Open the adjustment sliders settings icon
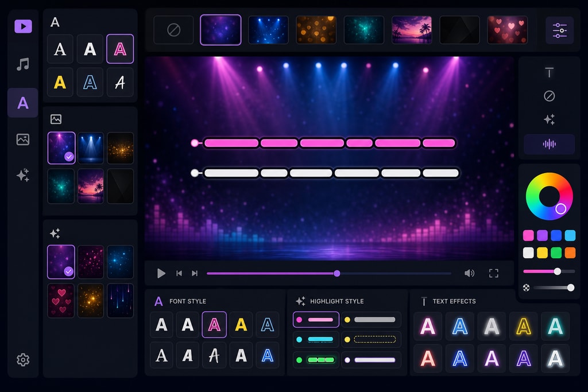Viewport: 588px width, 392px height. tap(559, 30)
